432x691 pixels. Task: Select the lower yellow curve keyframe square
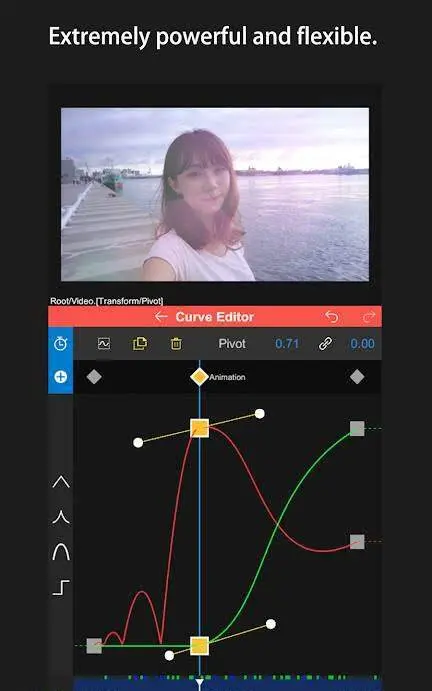199,646
